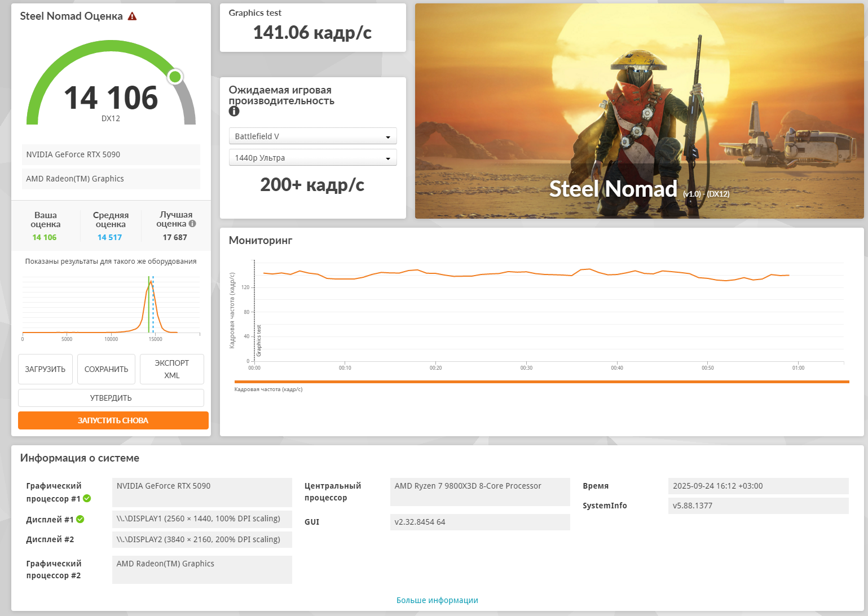Click NVIDIA GeForce RTX 5090 under the gauge
The width and height of the screenshot is (868, 616).
point(111,154)
